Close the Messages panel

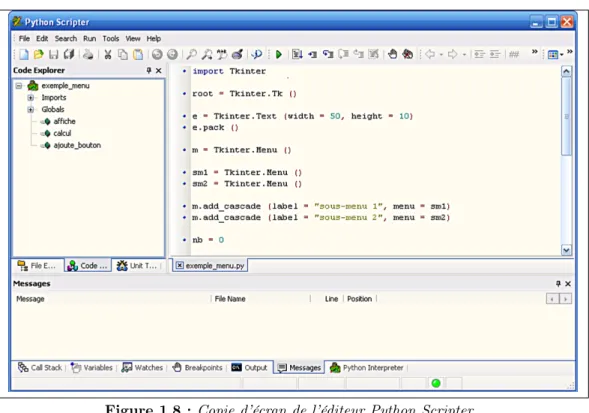568,284
